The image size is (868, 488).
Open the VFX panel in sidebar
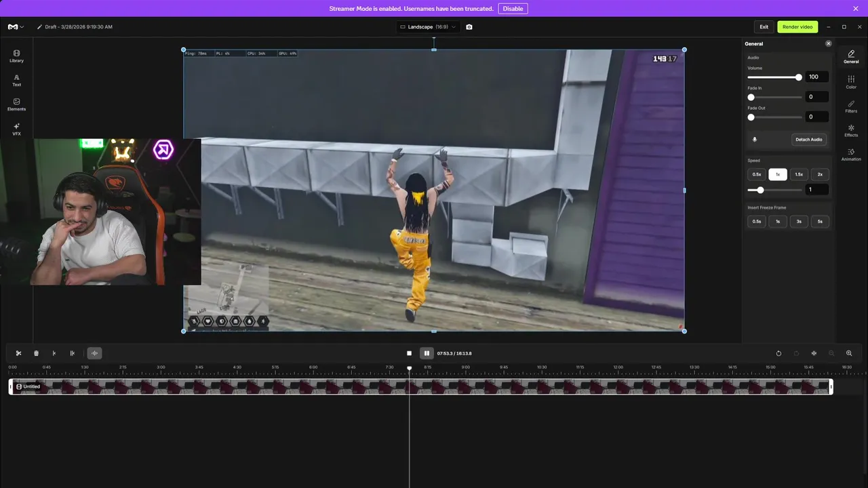coord(16,129)
